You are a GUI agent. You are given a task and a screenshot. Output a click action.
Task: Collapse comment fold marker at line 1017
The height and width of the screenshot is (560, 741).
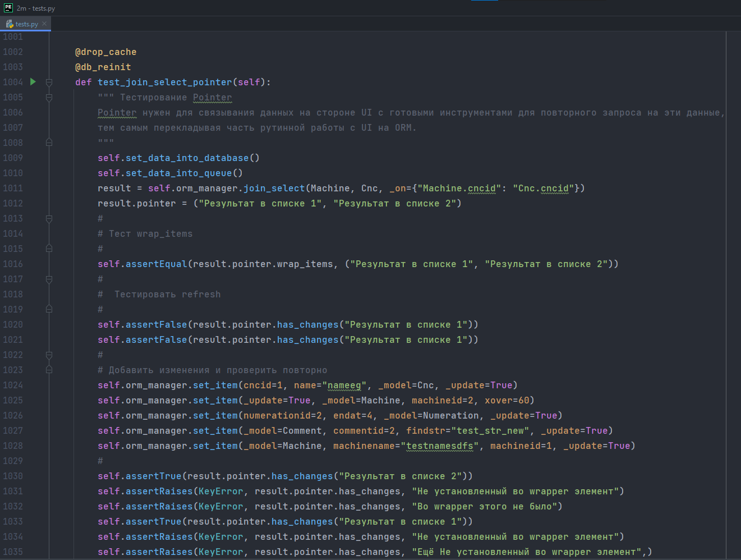tap(49, 279)
